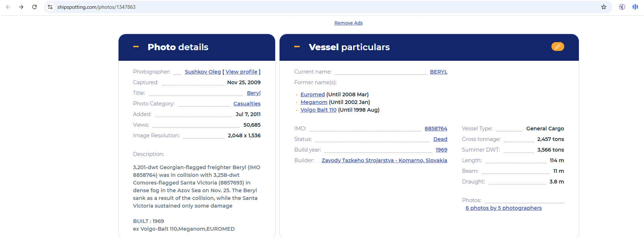Open 6 photos by 5 photographers
The width and height of the screenshot is (644, 238).
(x=503, y=208)
